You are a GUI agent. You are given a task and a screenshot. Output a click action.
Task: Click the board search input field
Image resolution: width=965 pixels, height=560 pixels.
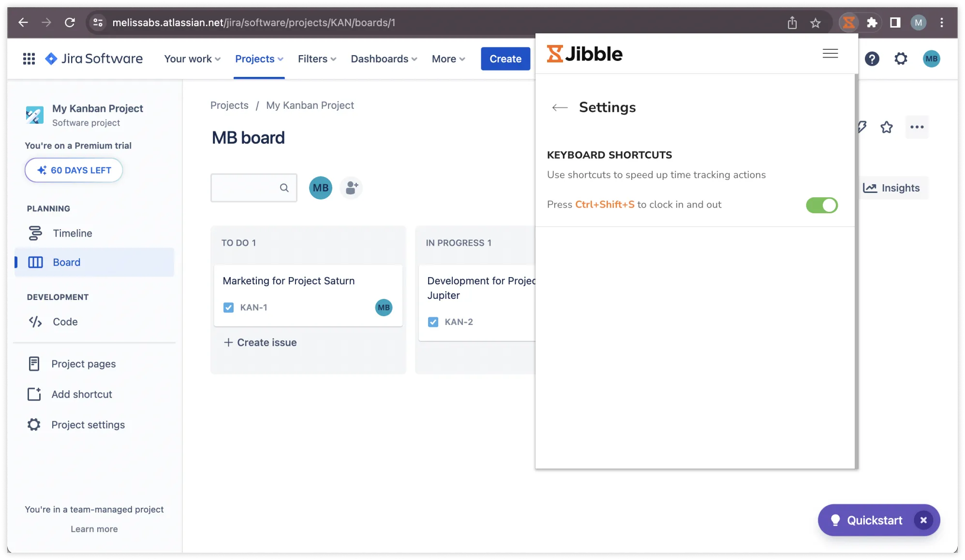coord(246,188)
